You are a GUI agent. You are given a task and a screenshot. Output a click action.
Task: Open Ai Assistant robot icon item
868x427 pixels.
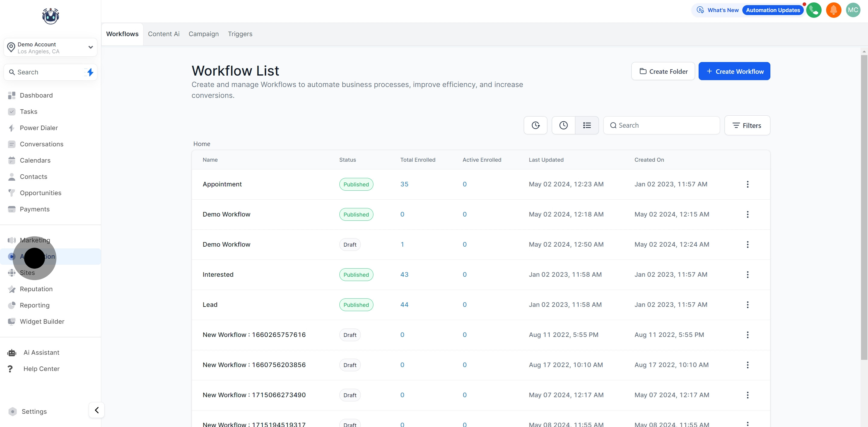tap(41, 352)
